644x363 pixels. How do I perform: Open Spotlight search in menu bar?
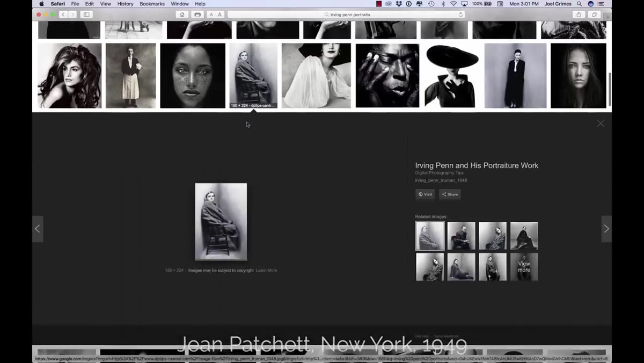click(x=579, y=4)
